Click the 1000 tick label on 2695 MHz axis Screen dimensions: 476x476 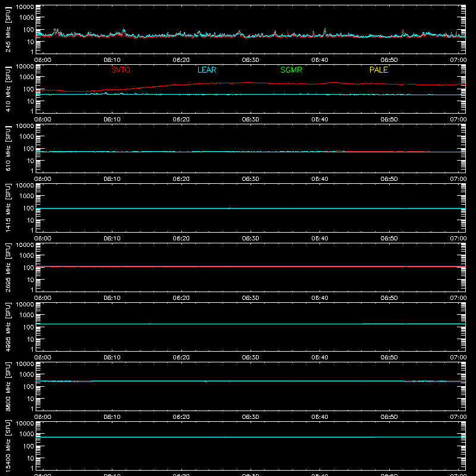tap(27, 256)
